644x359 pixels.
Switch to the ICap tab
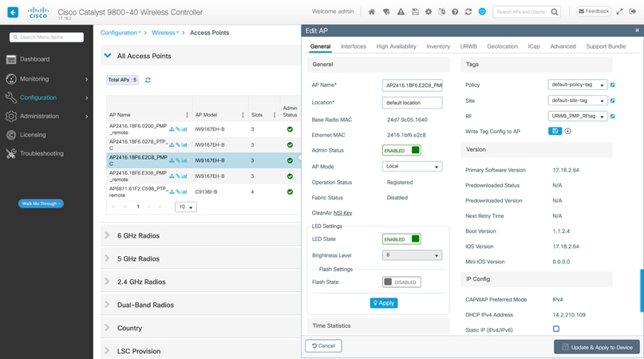tap(534, 46)
